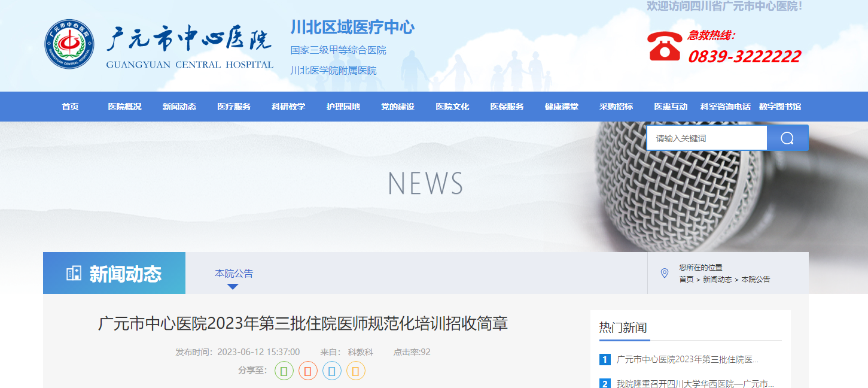Viewport: 868px width, 388px height.
Task: Click 新闻动态 in the breadcrumb path
Action: [717, 280]
